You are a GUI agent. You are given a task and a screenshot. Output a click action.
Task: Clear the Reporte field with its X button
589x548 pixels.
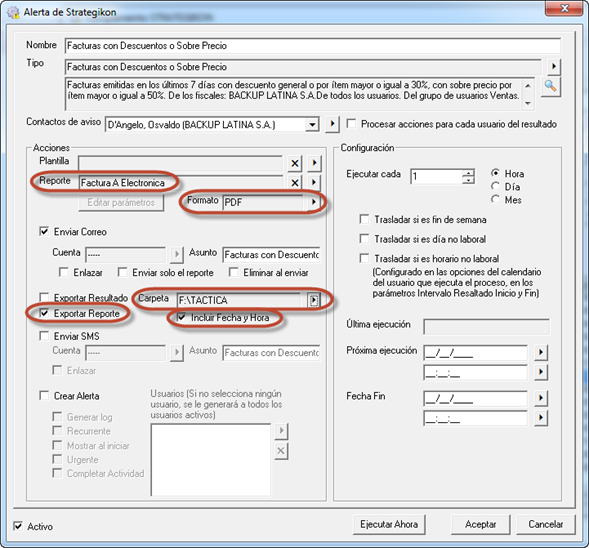295,183
